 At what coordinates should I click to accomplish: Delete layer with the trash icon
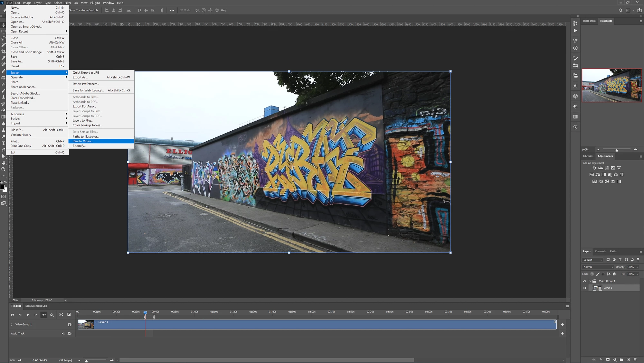[x=635, y=359]
